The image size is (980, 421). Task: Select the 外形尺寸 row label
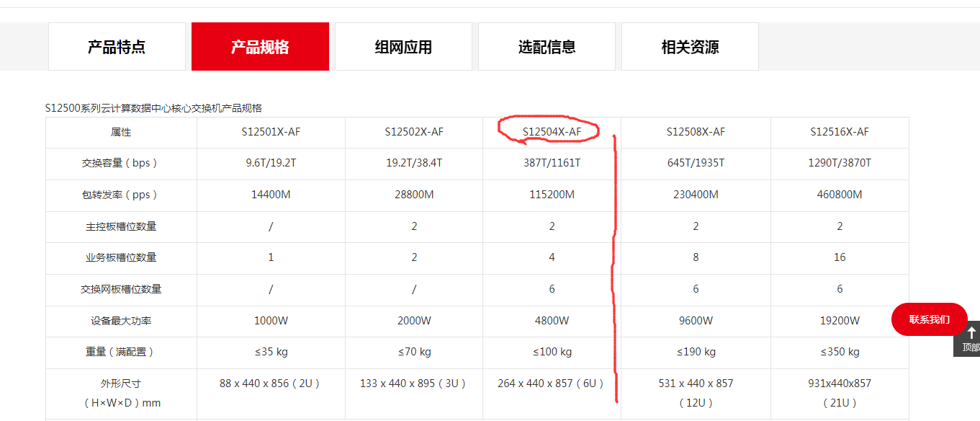(x=121, y=393)
